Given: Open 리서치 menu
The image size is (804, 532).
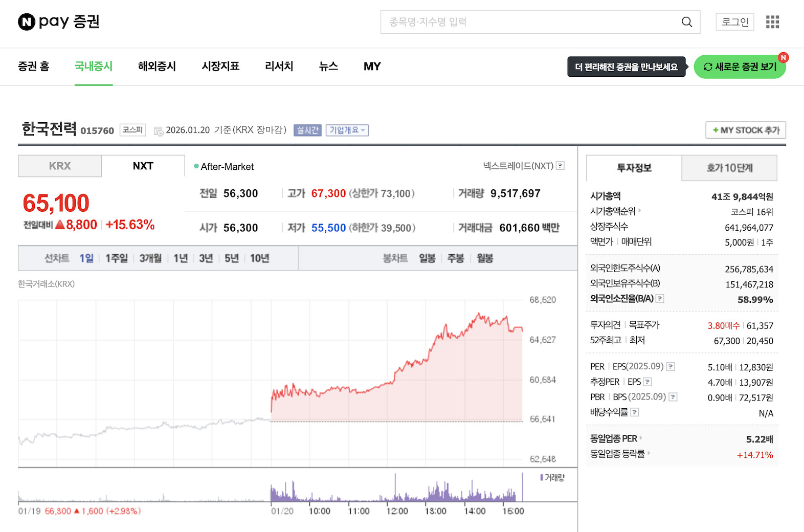Looking at the screenshot, I should click(x=279, y=66).
